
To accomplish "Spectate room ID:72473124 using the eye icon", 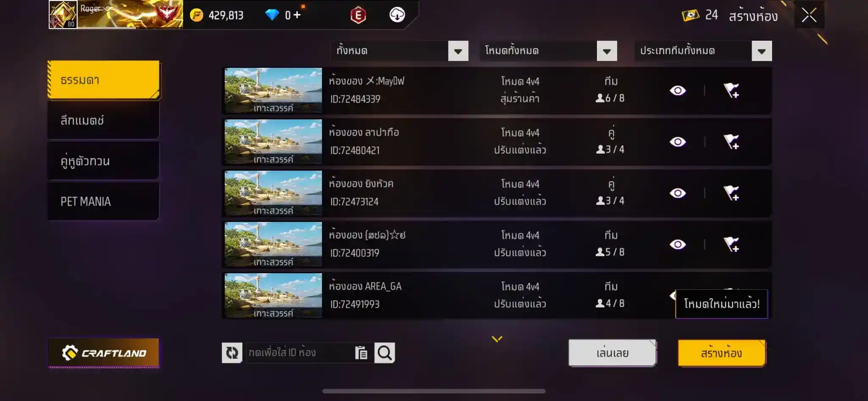I will (x=678, y=193).
